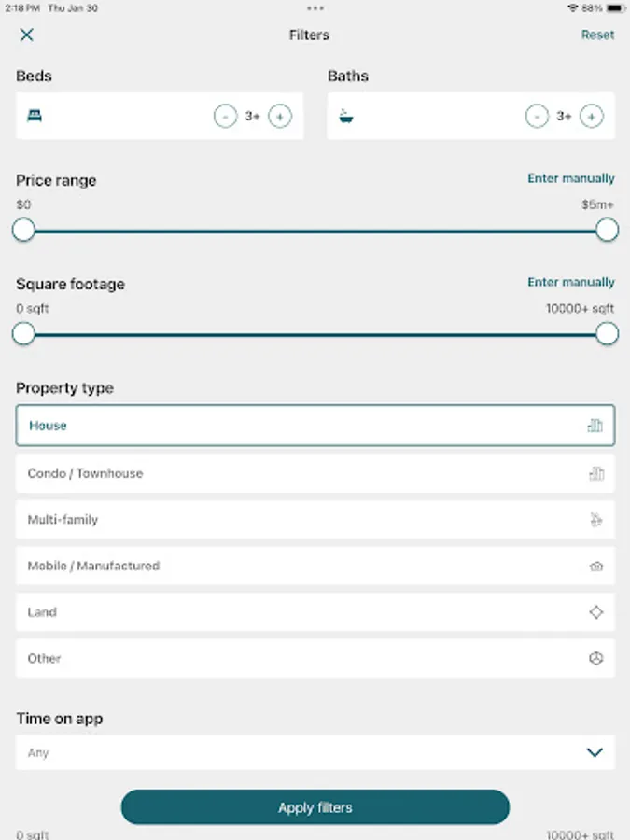The image size is (630, 840).
Task: Click the bathtub icon in Baths filter
Action: (345, 116)
